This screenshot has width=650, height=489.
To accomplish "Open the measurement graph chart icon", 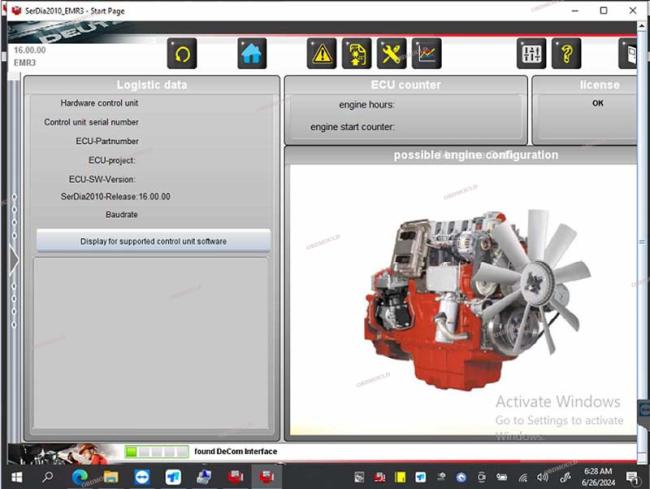I will tap(426, 53).
